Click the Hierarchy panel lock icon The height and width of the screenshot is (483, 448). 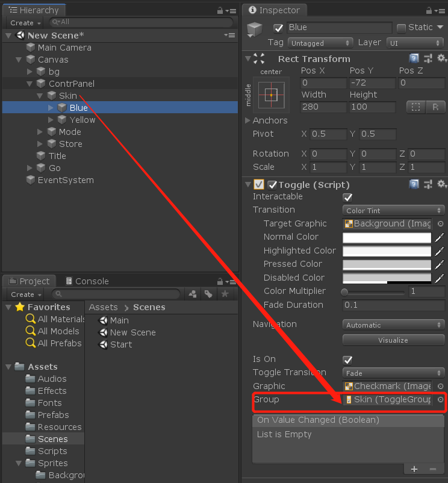point(220,11)
